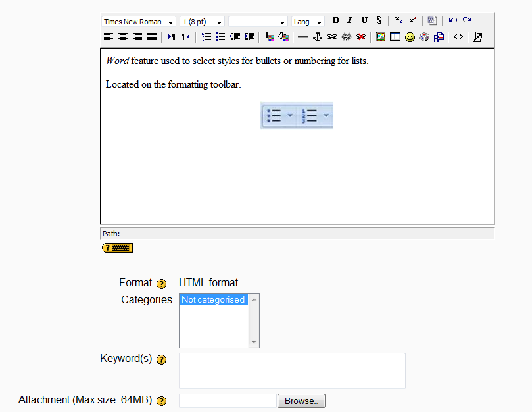This screenshot has height=412, width=532.
Task: Click the prevent automatic linking icon
Action: [361, 37]
